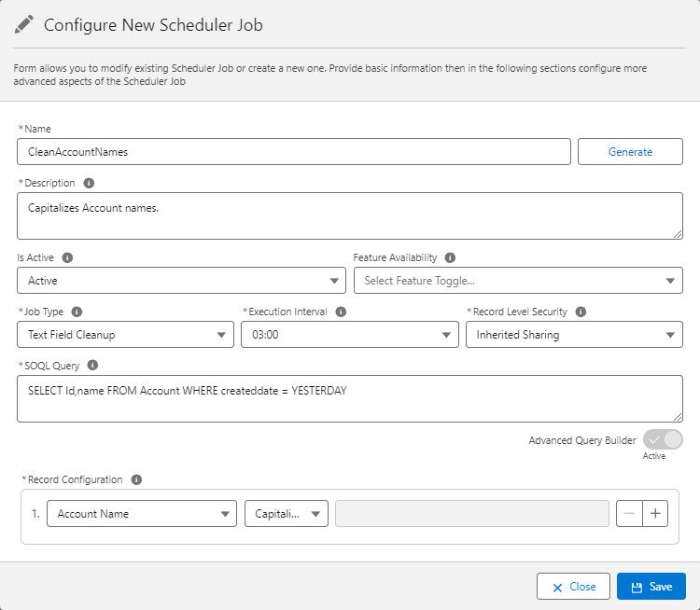
Task: Click the SOQL Query textarea resize handle
Action: (678, 417)
